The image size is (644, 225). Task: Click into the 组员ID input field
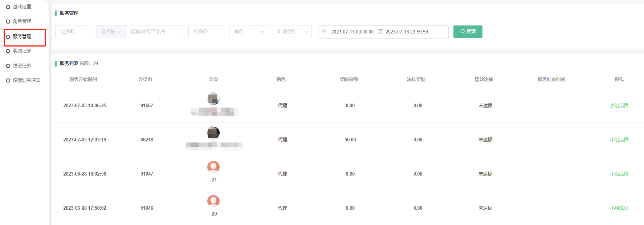pyautogui.click(x=206, y=32)
